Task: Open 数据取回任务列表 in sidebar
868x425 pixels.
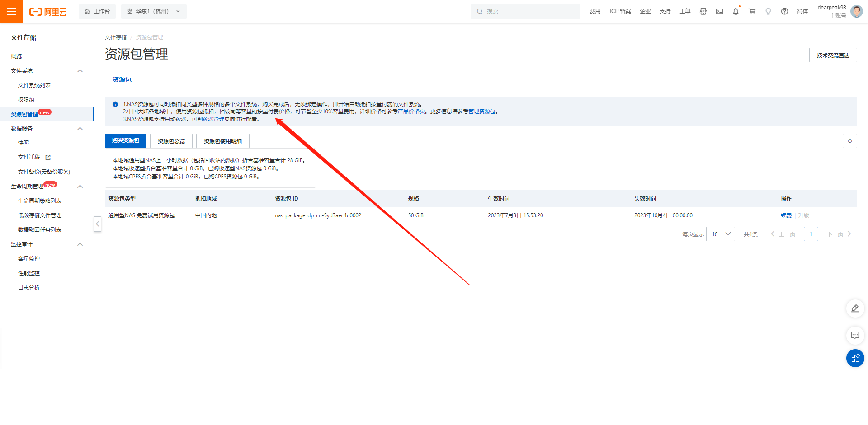Action: point(40,230)
